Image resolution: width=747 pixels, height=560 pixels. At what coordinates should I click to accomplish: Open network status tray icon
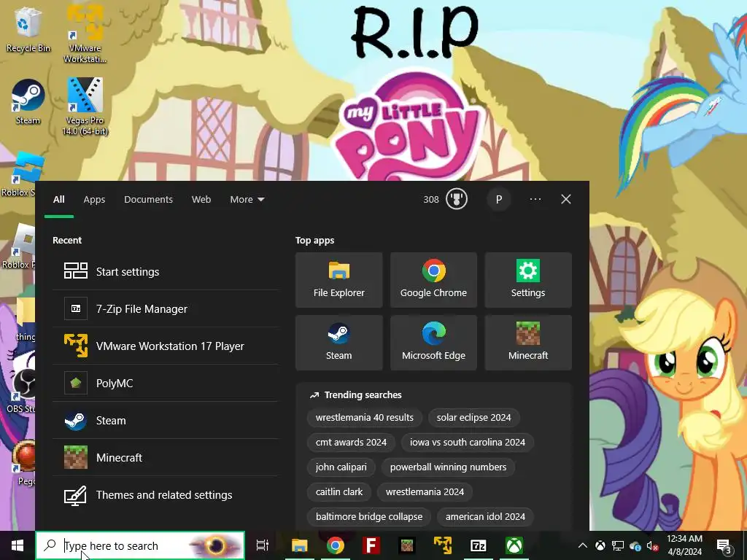(x=618, y=545)
